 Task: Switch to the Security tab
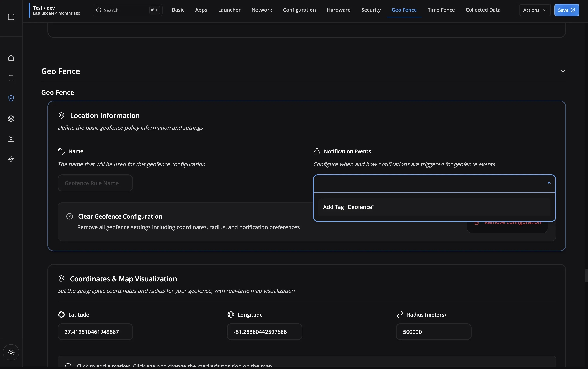point(371,10)
